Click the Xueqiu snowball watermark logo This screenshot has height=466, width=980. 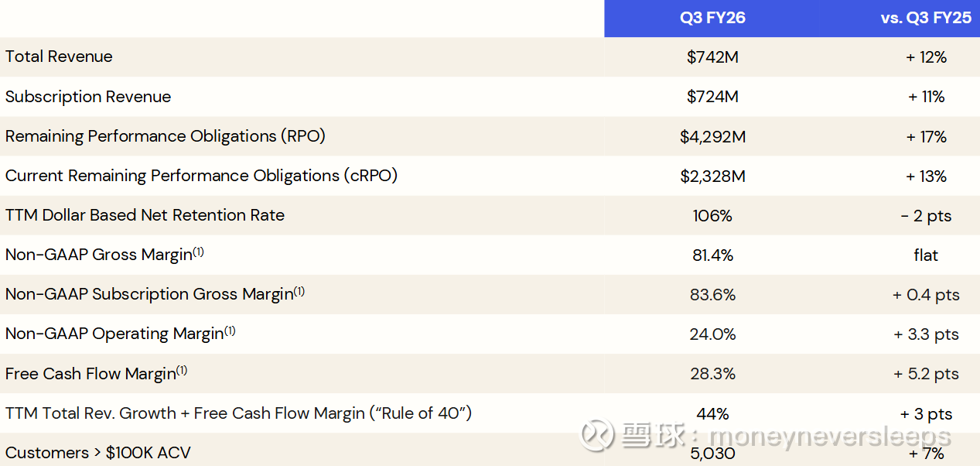tap(597, 435)
